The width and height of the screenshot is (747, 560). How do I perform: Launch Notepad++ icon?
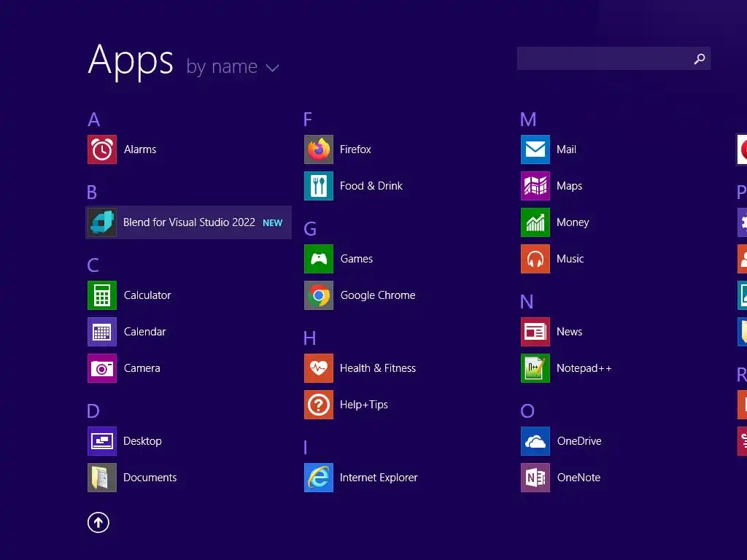click(x=535, y=368)
